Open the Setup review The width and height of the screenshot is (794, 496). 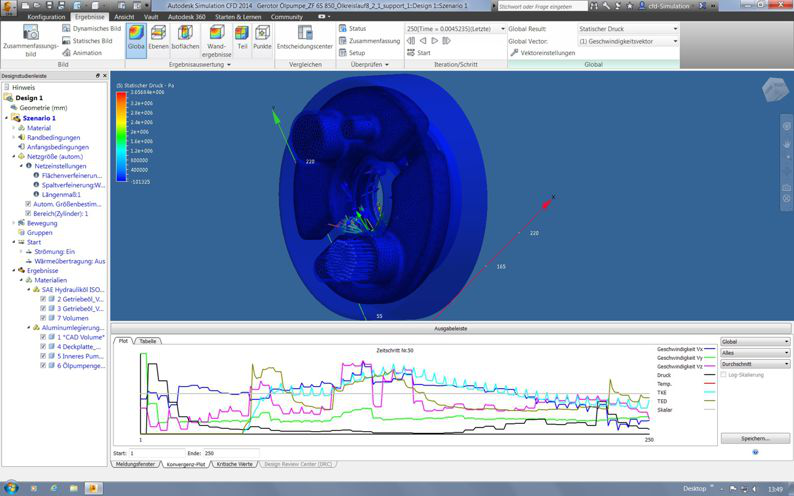[352, 53]
